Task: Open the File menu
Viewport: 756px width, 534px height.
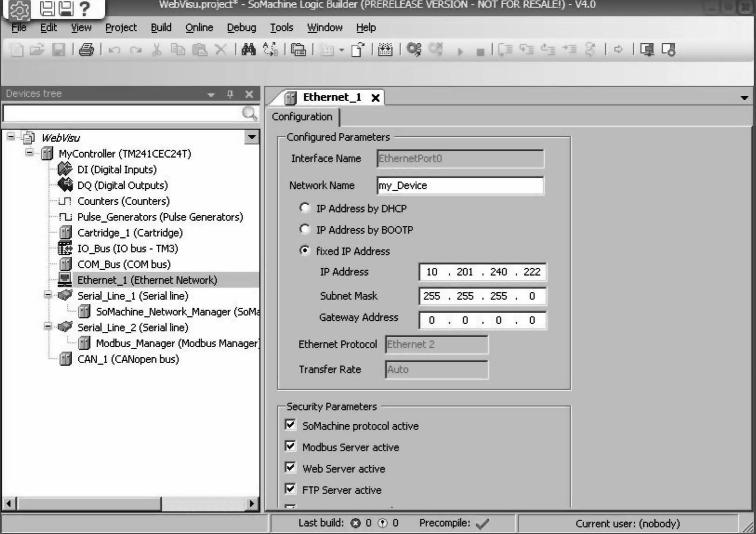Action: 19,28
